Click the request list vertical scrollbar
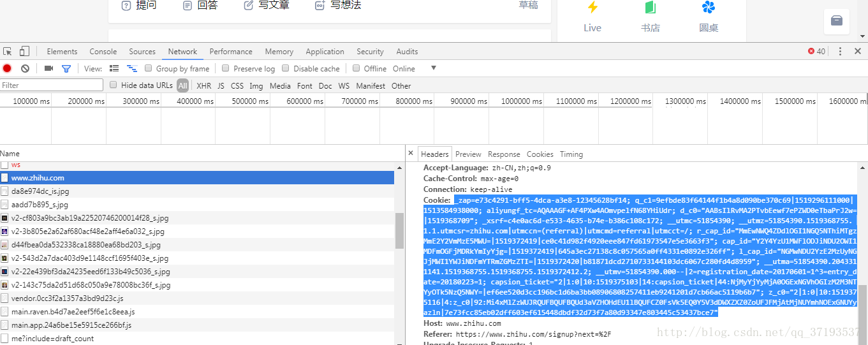868x345 pixels. click(x=399, y=231)
